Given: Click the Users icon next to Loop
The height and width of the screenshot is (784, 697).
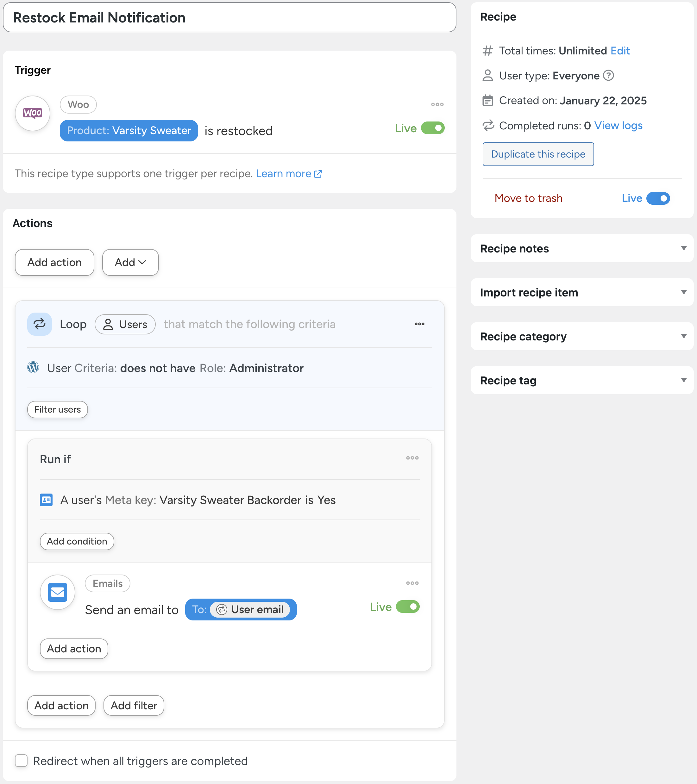Looking at the screenshot, I should click(x=109, y=324).
